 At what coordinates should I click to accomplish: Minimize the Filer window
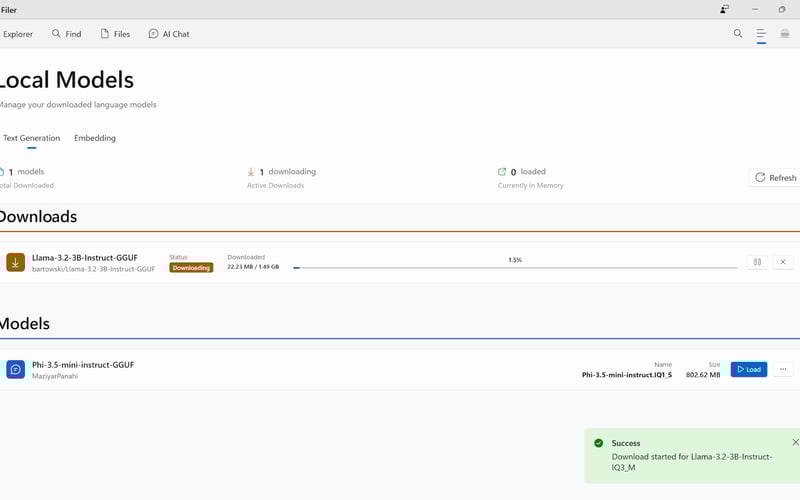pyautogui.click(x=755, y=9)
